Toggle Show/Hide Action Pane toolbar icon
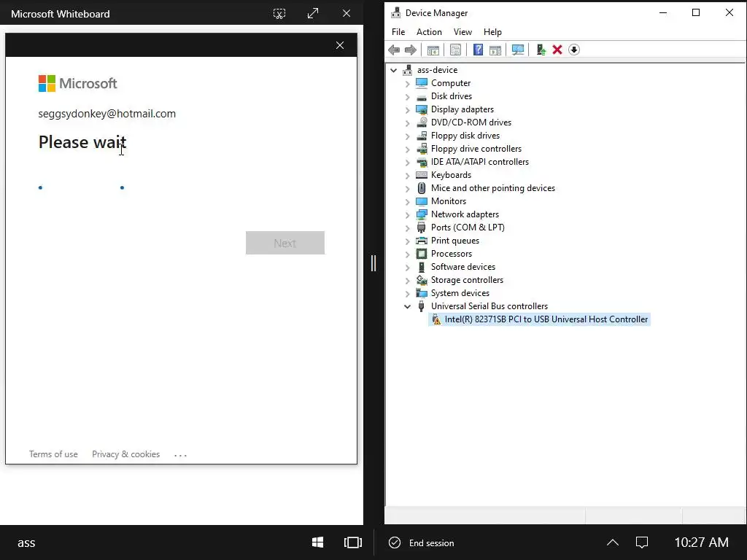 tap(495, 50)
